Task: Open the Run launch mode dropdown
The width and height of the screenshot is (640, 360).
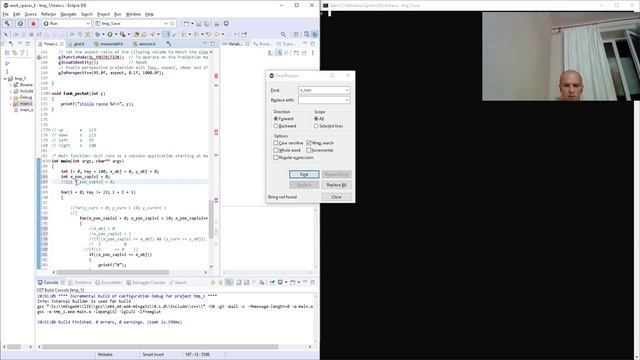Action: 87,24
